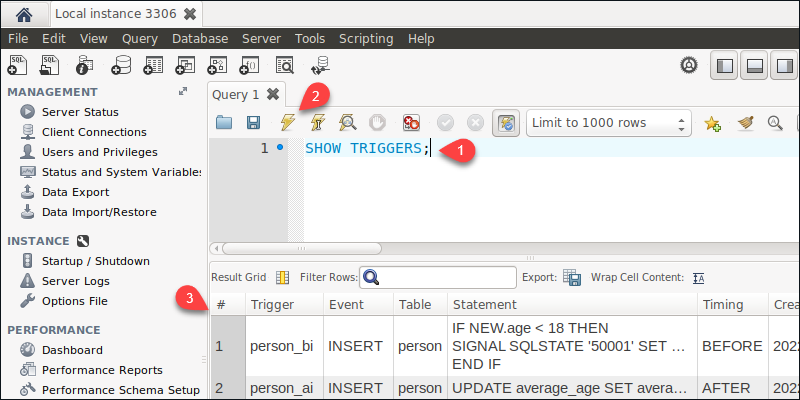Open the find magnifier in editor toolbar
800x400 pixels.
coord(775,122)
